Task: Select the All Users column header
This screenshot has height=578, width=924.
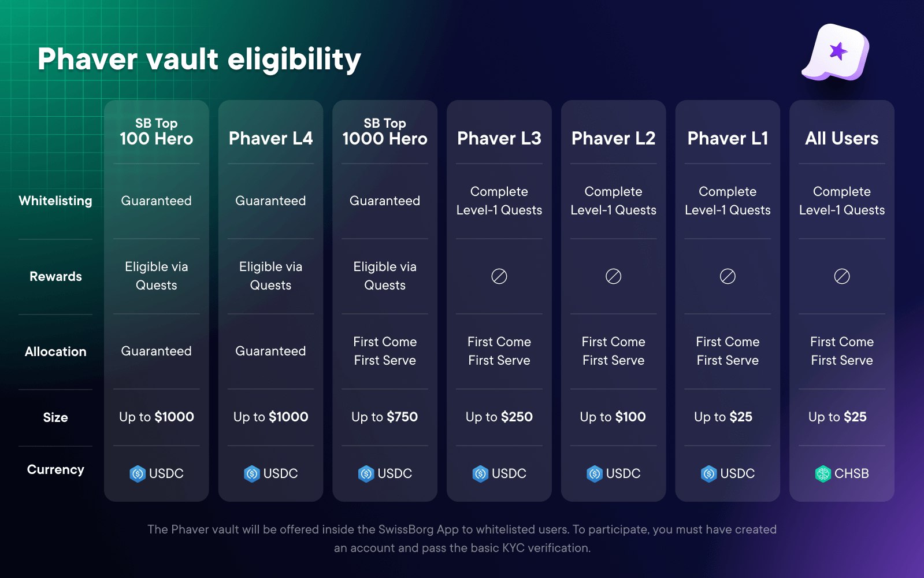Action: (x=842, y=138)
